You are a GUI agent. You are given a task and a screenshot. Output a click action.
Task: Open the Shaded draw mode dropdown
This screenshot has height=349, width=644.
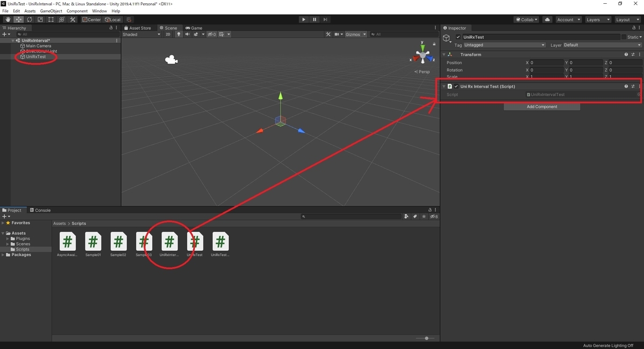tap(142, 34)
